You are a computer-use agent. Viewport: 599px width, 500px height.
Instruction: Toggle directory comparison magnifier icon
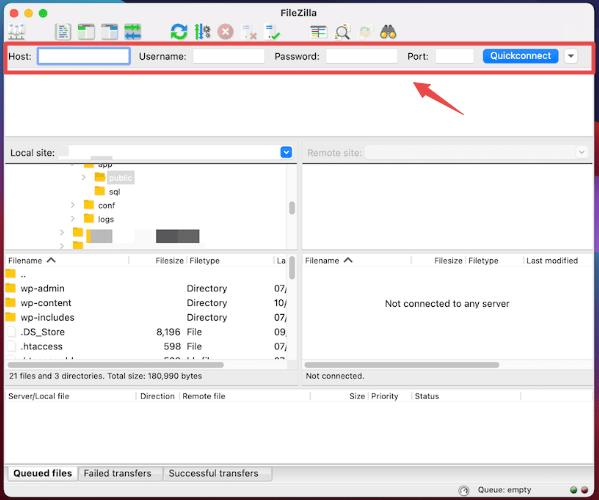[342, 32]
